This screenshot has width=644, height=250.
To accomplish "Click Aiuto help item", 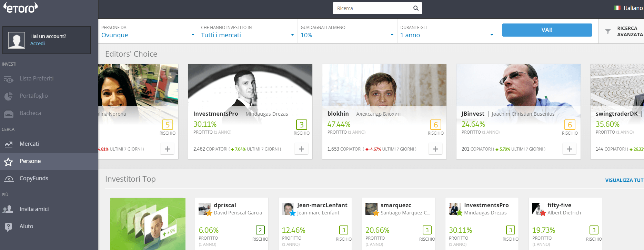I will (x=49, y=227).
